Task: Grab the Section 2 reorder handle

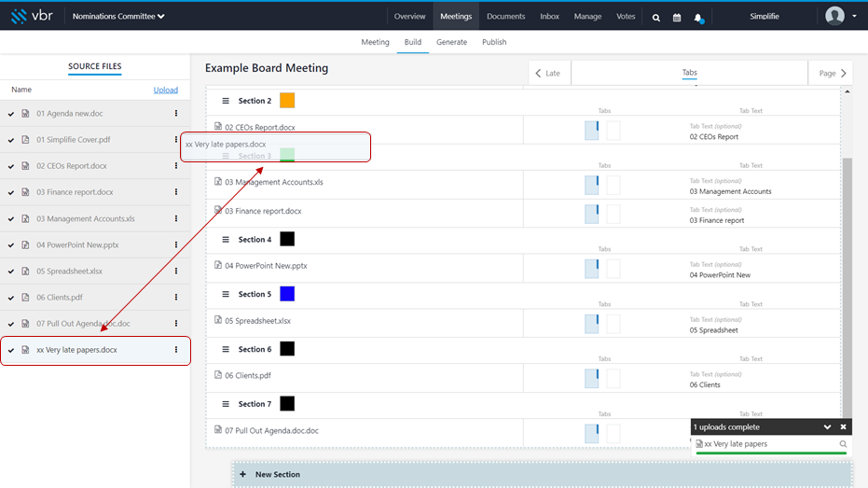Action: (226, 101)
